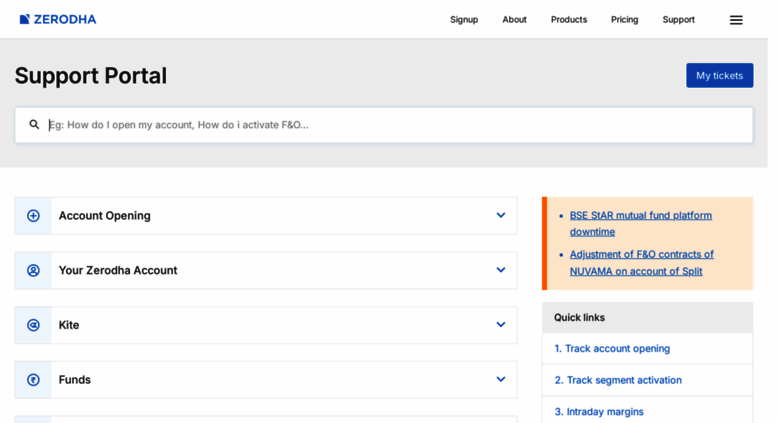777x423 pixels.
Task: Open the Pricing nav item
Action: (x=624, y=20)
